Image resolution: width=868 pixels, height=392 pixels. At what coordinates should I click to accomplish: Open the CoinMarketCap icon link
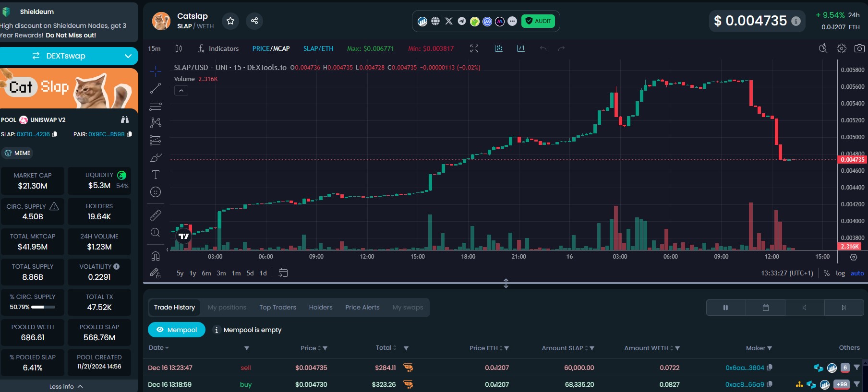click(487, 21)
